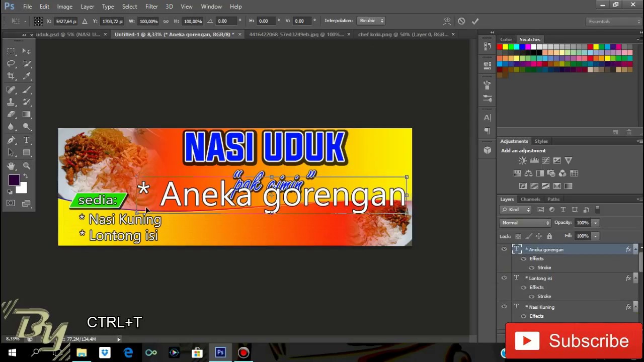Viewport: 644px width, 362px height.
Task: Click the Lock position icon in Layers
Action: click(539, 236)
